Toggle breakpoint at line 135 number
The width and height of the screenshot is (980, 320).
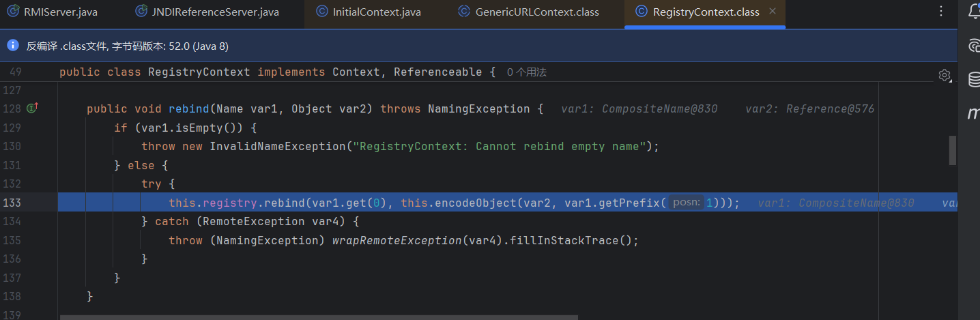pos(13,240)
